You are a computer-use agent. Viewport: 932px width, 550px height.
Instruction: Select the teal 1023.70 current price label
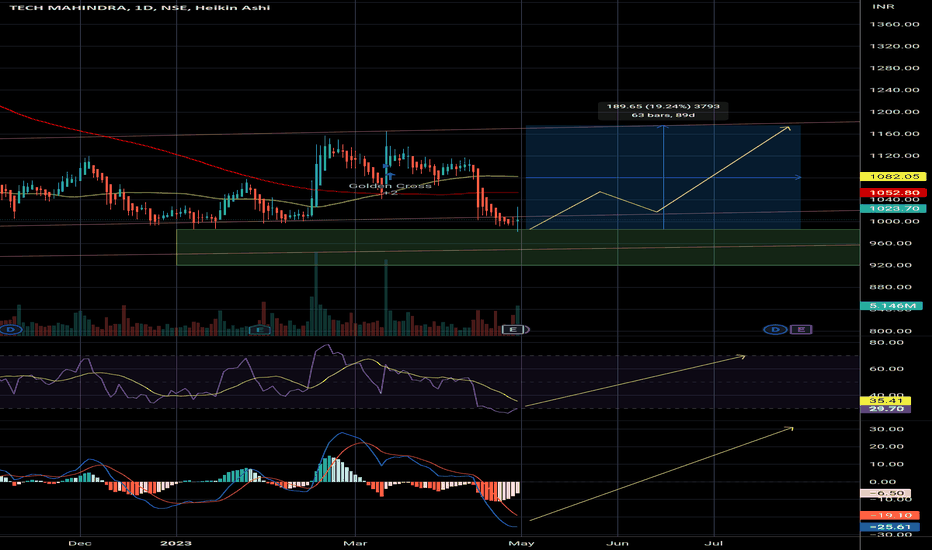[x=894, y=208]
